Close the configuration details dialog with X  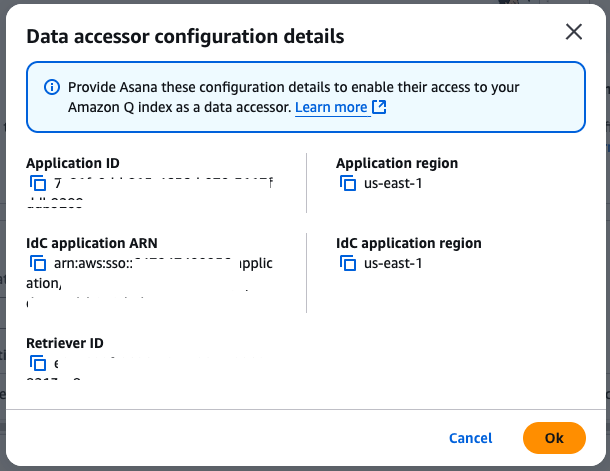(574, 32)
